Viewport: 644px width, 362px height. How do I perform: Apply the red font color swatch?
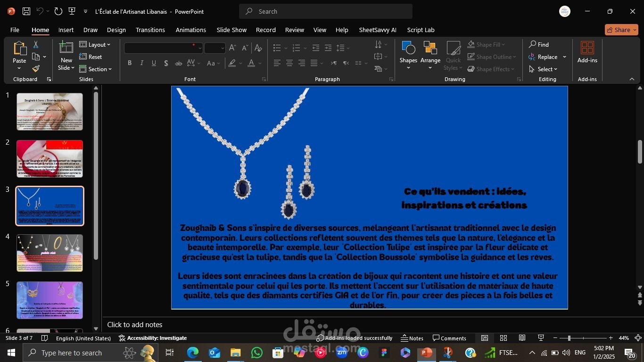(x=252, y=63)
